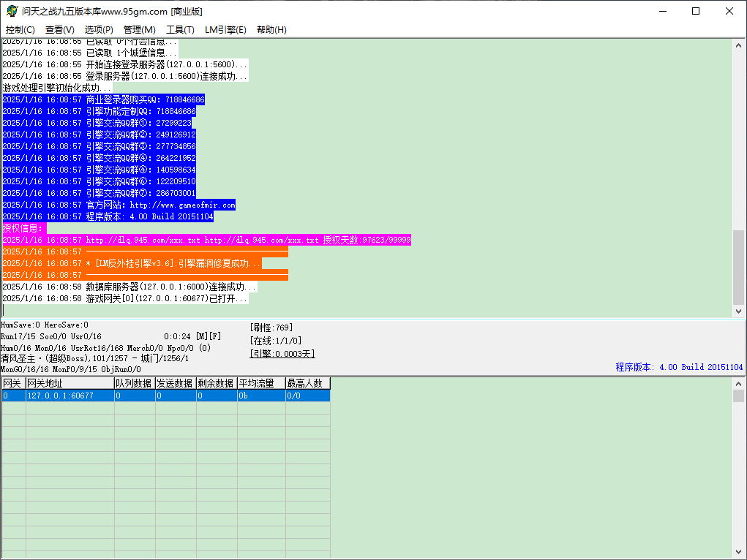This screenshot has height=560, width=747.
Task: Click the HumSave:0 HeroSave:0 status line
Action: coord(45,325)
